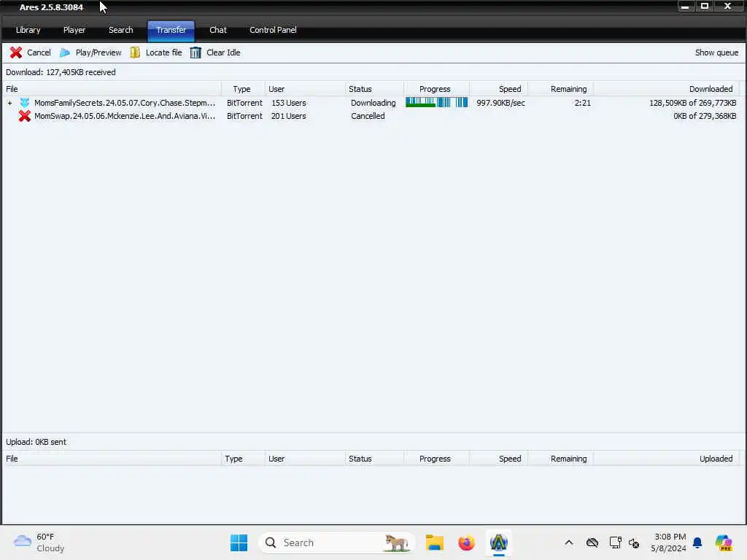Sort downloads by Remaining column header

click(560, 89)
